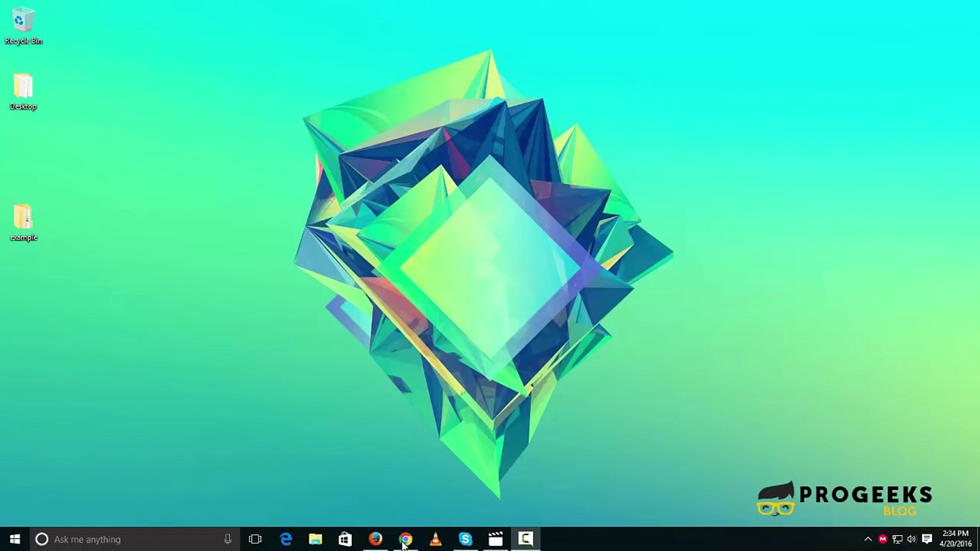Viewport: 980px width, 551px height.
Task: Click the MEGA tray icon
Action: [883, 539]
